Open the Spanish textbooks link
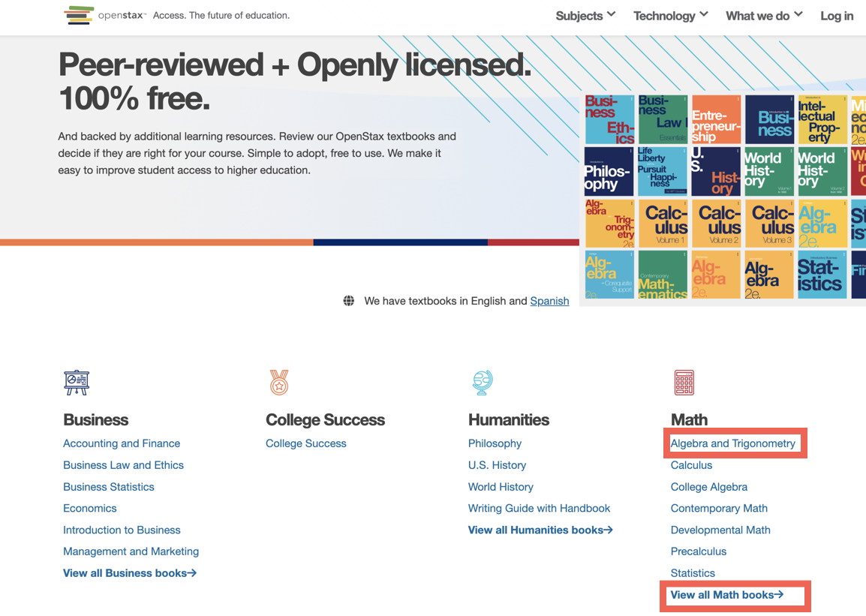866x616 pixels. pyautogui.click(x=549, y=301)
